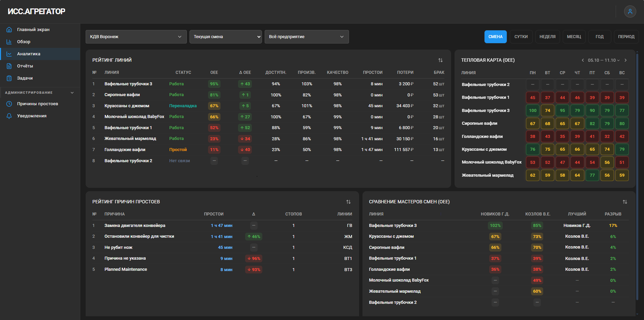This screenshot has width=644, height=320.
Task: Click the Главный экран home icon
Action: pos(9,30)
